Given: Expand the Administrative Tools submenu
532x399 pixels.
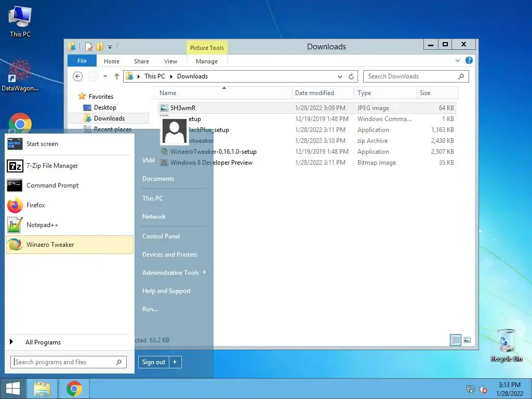Looking at the screenshot, I should coord(174,272).
